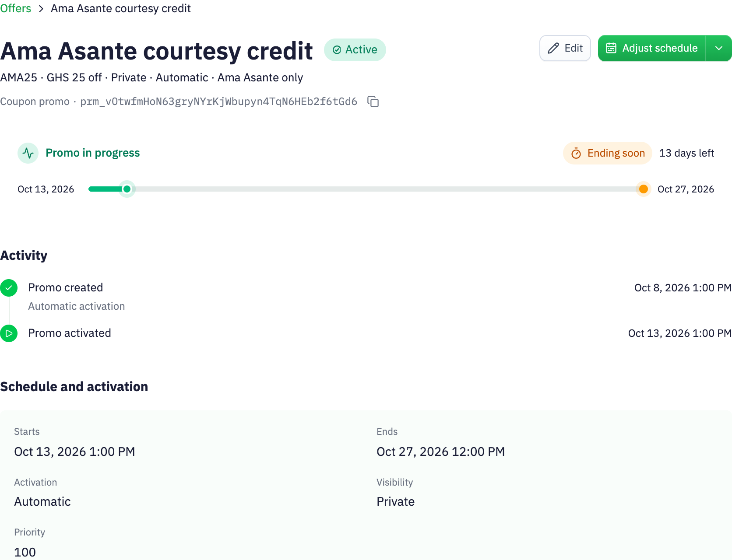Click the orange end marker on timeline
The width and height of the screenshot is (732, 560).
coord(644,189)
